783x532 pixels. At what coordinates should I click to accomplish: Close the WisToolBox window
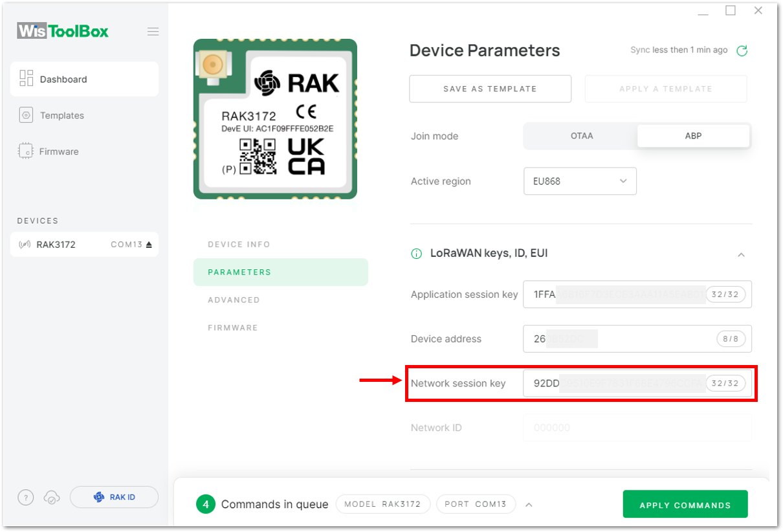point(758,11)
